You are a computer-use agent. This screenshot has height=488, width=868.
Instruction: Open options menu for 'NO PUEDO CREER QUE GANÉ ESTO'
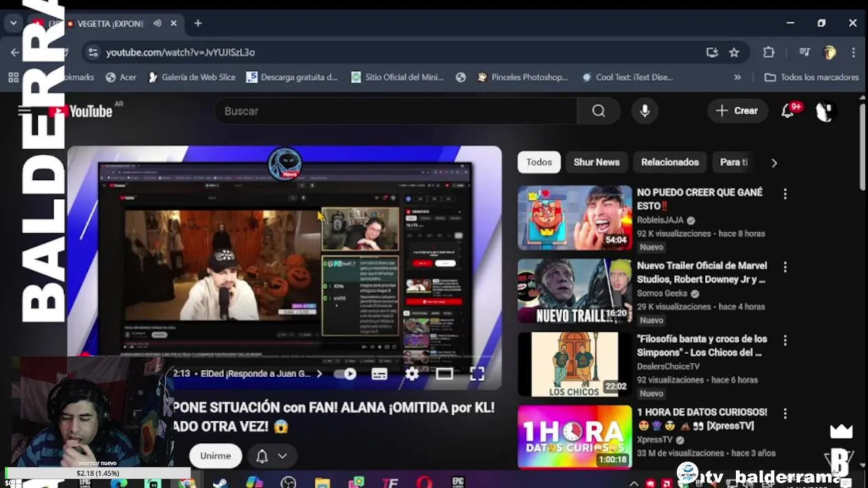click(x=785, y=194)
